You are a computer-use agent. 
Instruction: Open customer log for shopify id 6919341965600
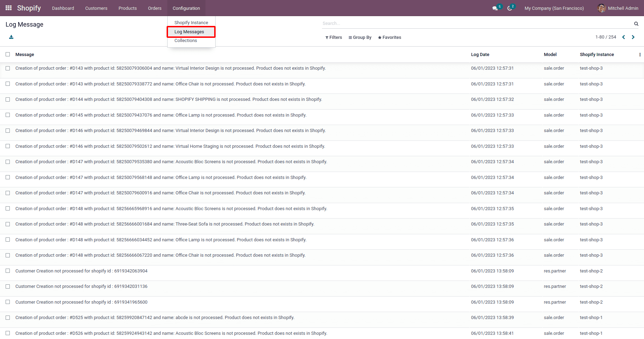81,302
